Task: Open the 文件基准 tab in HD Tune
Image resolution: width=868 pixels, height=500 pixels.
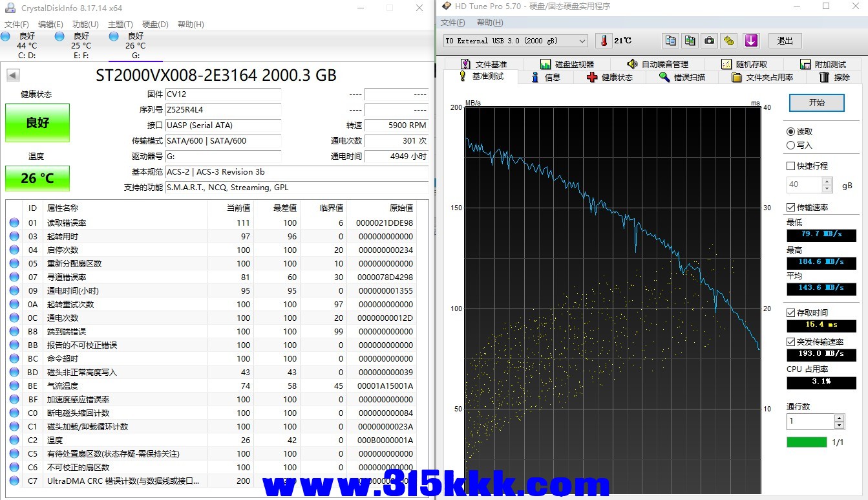Action: pyautogui.click(x=484, y=64)
